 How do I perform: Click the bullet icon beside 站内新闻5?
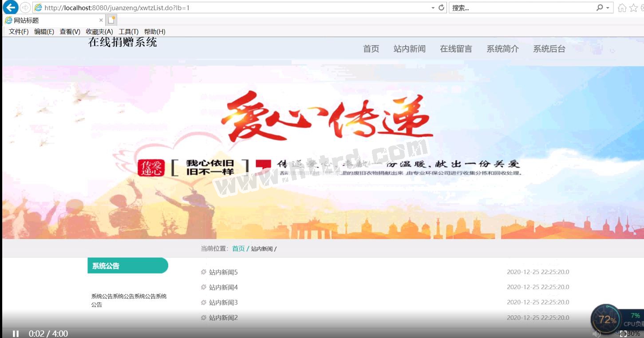point(204,272)
